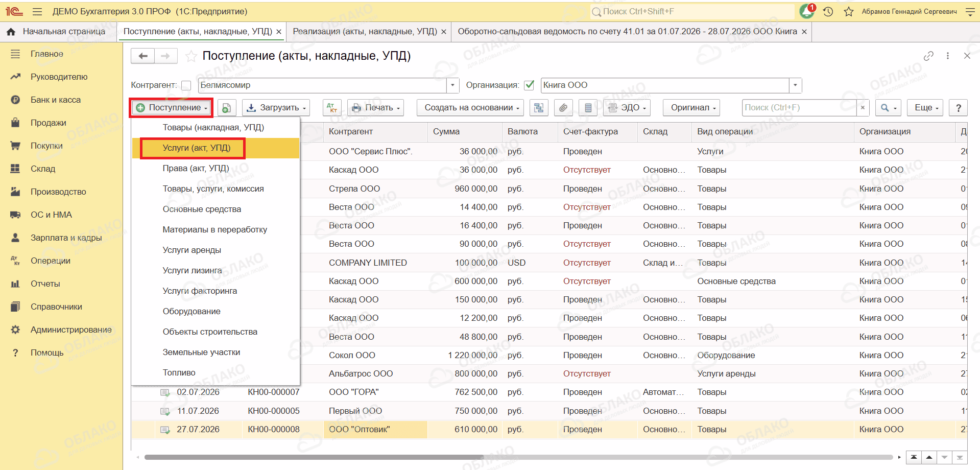Open the Оригинал dropdown
The image size is (980, 470).
pyautogui.click(x=691, y=108)
